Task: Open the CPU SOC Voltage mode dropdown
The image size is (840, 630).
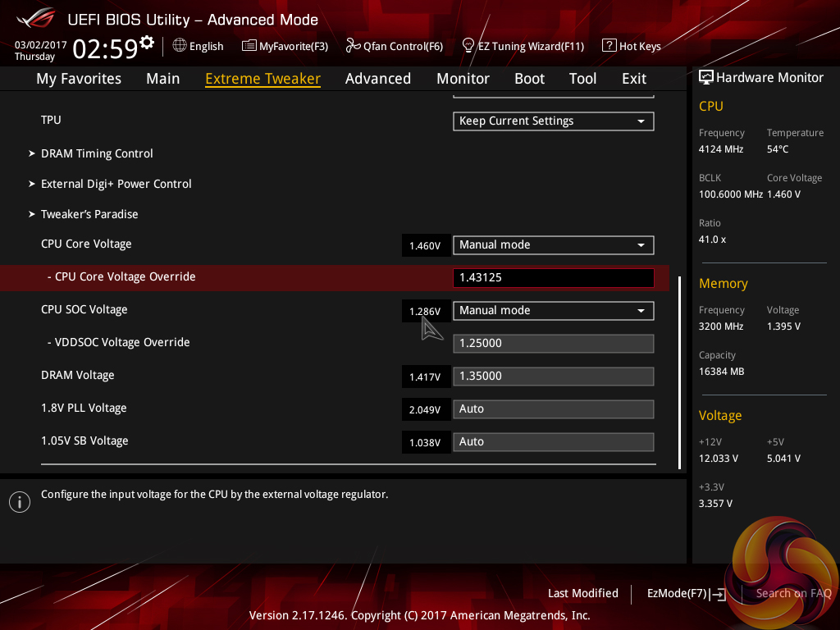Action: click(x=553, y=311)
